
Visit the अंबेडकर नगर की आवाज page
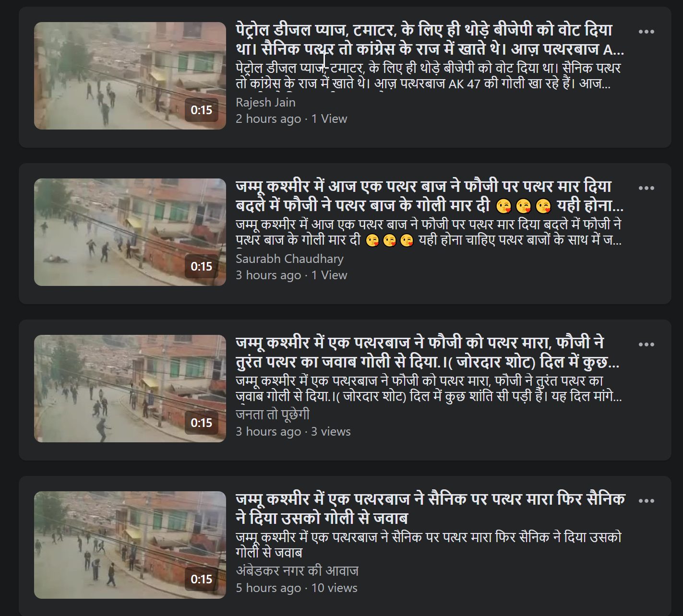coord(297,571)
